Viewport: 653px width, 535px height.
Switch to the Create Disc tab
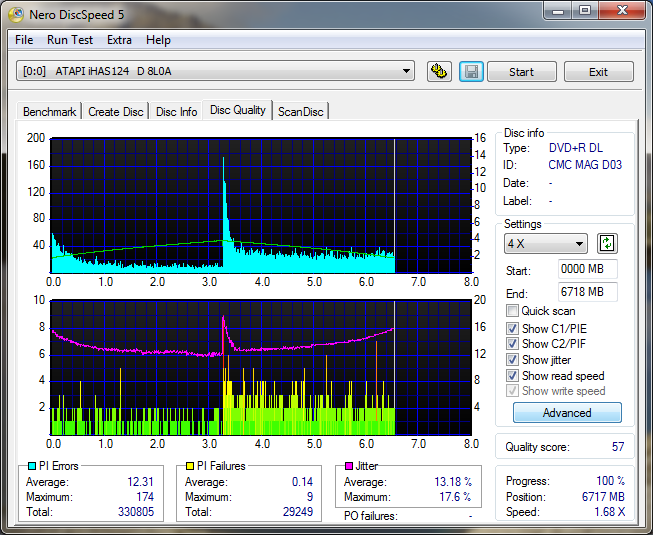116,112
